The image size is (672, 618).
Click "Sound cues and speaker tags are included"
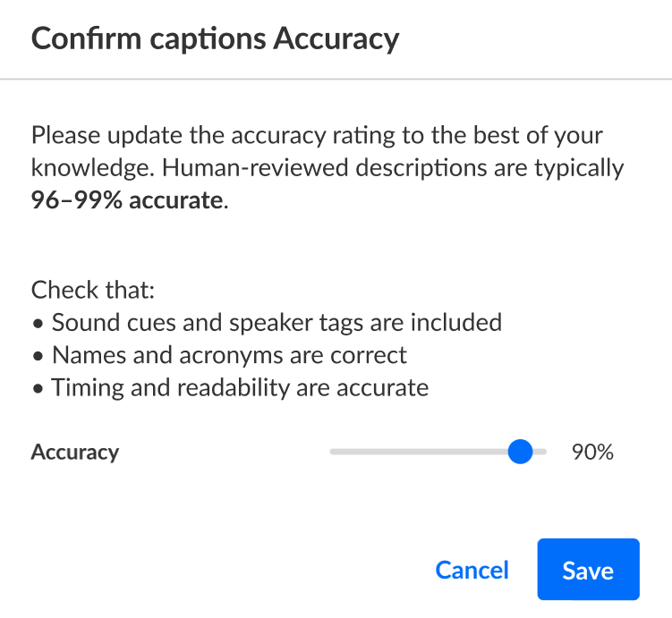(276, 322)
